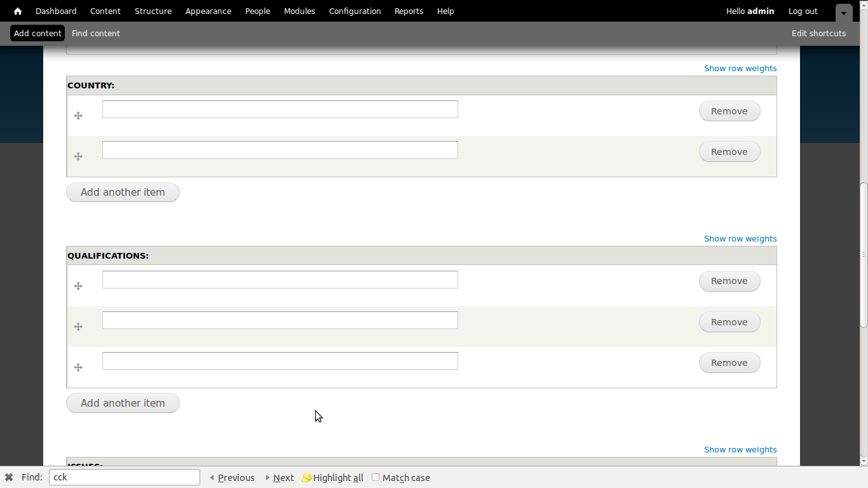Show row weights above Country table
Viewport: 868px width, 488px height.
740,68
